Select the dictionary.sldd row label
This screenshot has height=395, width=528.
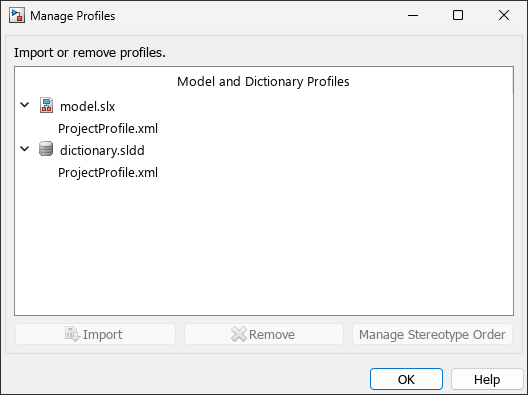[x=102, y=150]
